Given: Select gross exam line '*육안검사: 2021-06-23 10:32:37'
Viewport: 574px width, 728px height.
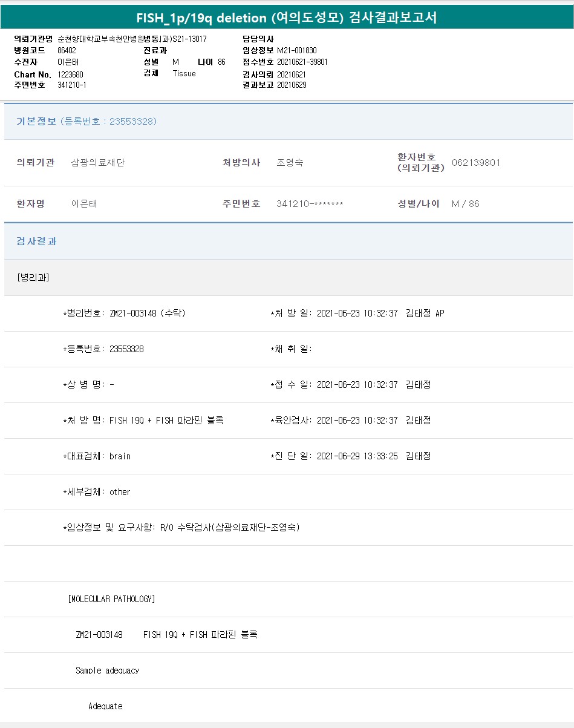Looking at the screenshot, I should click(x=334, y=421).
